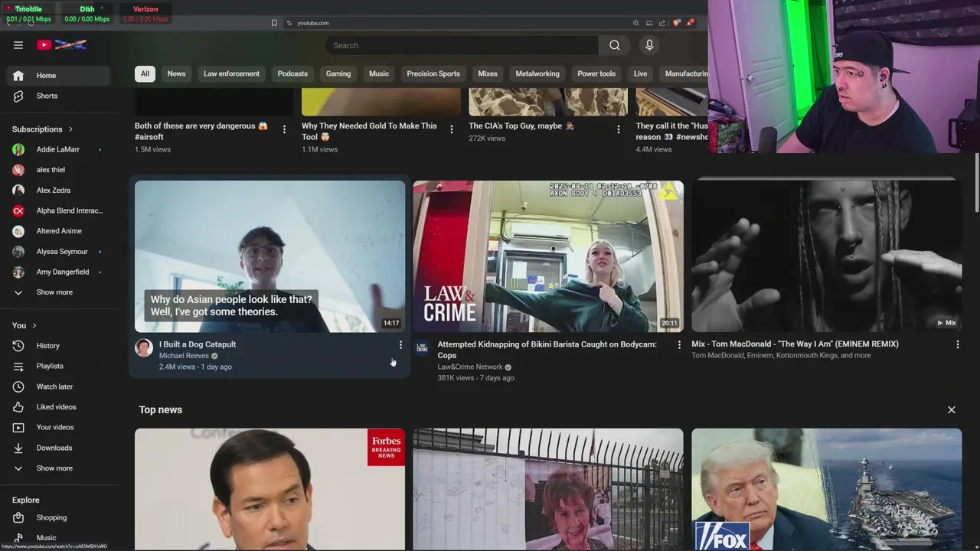Open Playlists in sidebar

(58, 367)
